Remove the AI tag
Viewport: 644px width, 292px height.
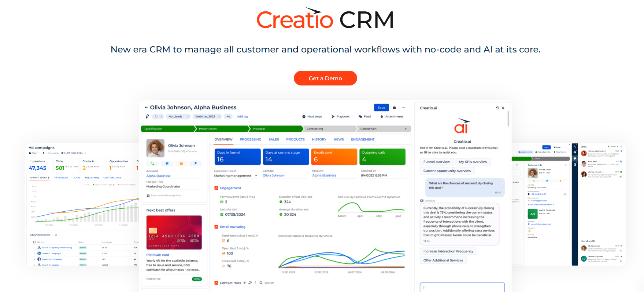[161, 117]
